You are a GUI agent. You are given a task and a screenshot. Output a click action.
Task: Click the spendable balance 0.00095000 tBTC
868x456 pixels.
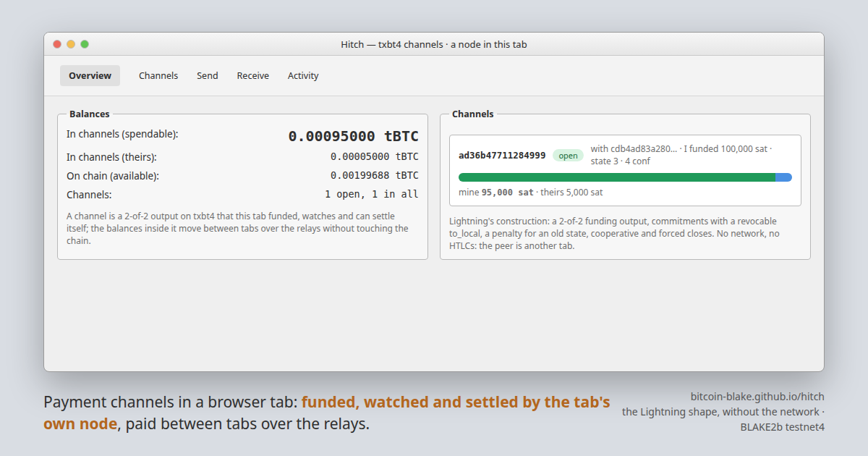coord(353,136)
